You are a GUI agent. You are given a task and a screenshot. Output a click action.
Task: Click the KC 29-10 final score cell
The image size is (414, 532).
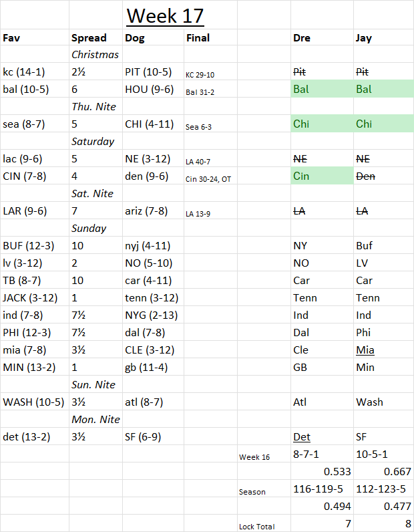(210, 72)
